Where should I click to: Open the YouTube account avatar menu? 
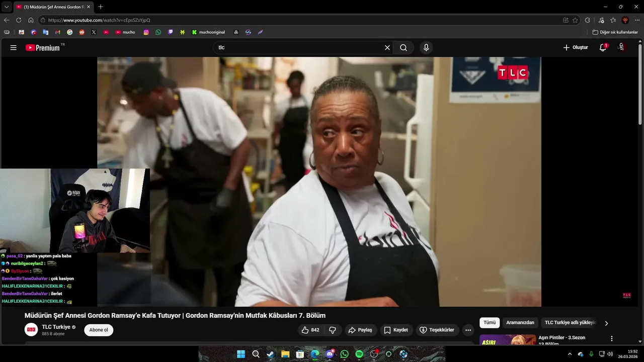point(622,48)
